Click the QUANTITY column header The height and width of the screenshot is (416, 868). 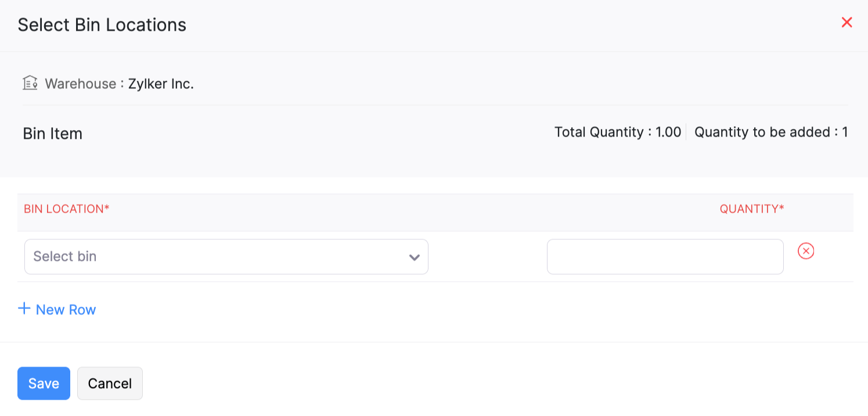[752, 209]
